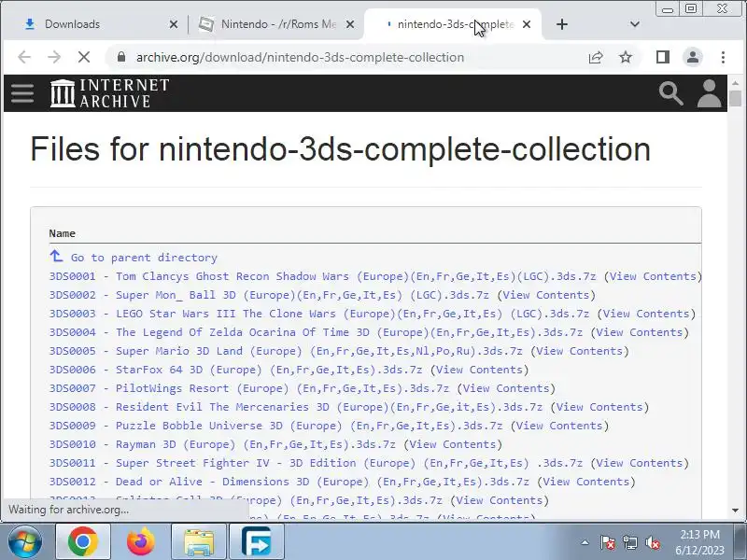747x560 pixels.
Task: Open the Internet Archive search icon
Action: pos(670,93)
